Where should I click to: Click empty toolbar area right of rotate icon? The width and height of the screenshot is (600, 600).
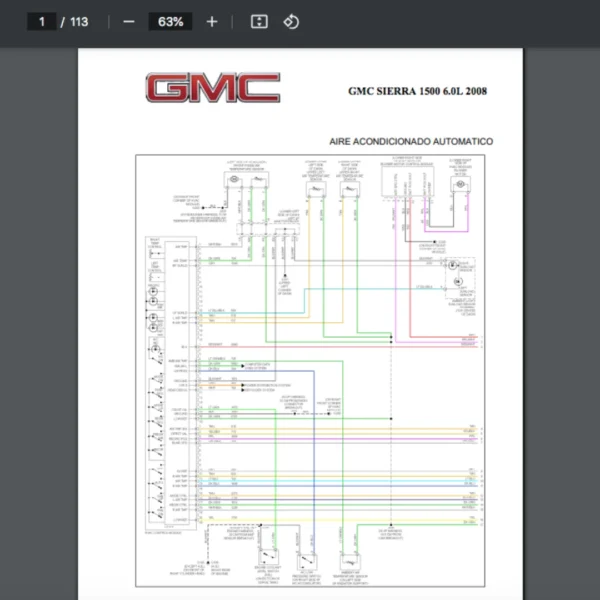tap(450, 21)
